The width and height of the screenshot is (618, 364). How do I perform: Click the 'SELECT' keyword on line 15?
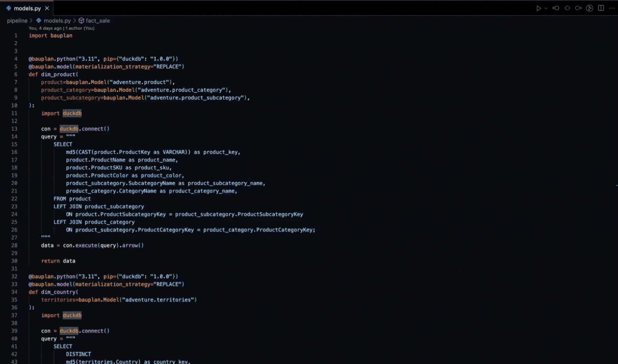pos(63,144)
